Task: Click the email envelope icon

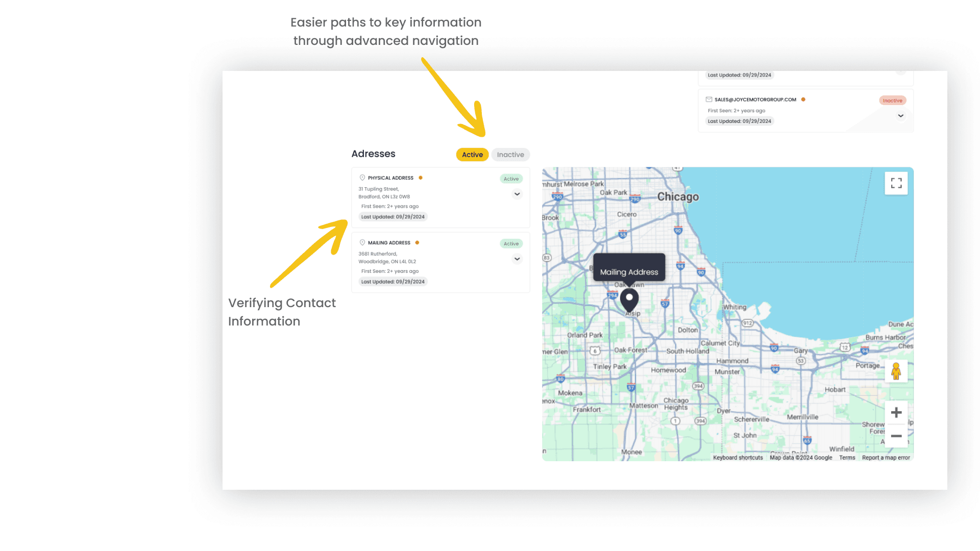Action: 709,99
